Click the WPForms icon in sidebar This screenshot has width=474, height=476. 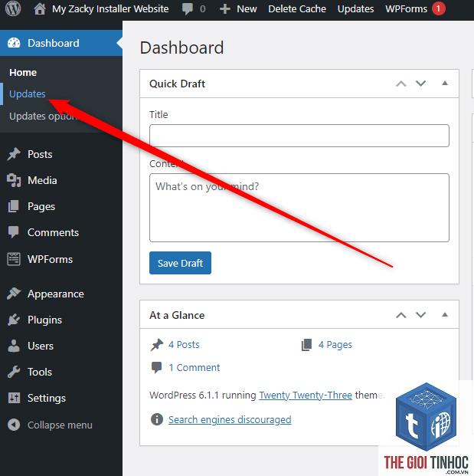pos(14,259)
